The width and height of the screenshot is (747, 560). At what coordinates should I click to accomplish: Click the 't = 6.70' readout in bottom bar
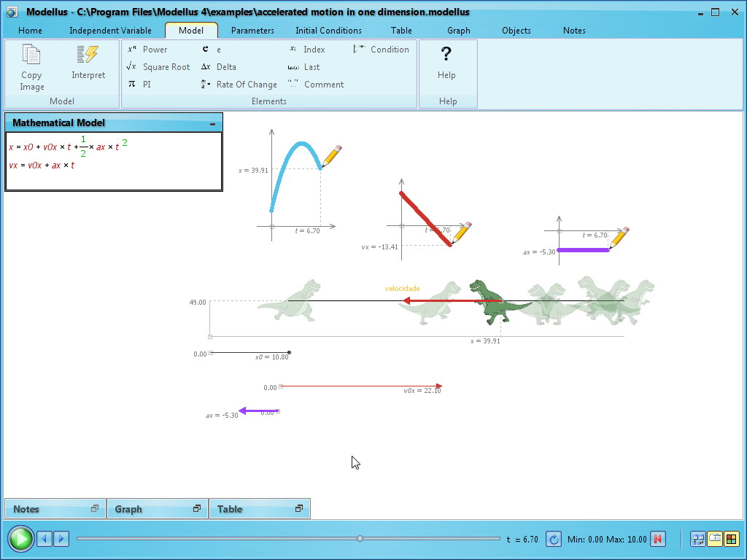tap(522, 540)
